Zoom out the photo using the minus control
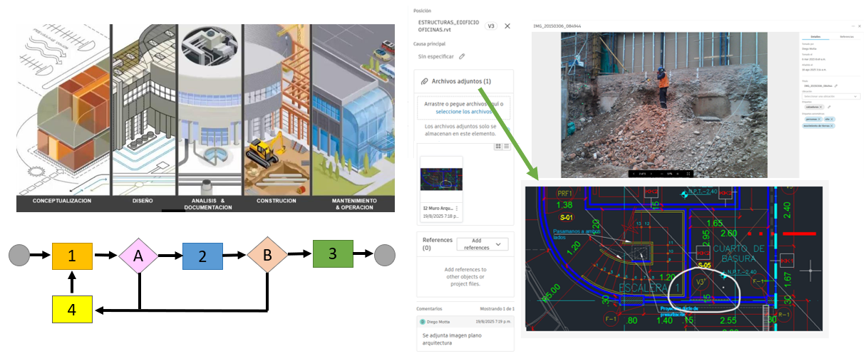The width and height of the screenshot is (868, 356). point(662,173)
